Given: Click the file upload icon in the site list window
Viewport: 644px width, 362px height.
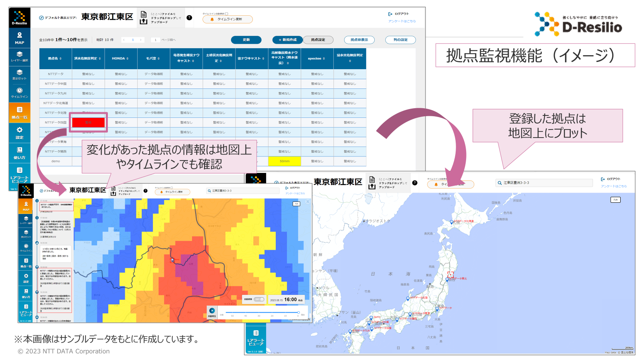Looking at the screenshot, I should [143, 18].
